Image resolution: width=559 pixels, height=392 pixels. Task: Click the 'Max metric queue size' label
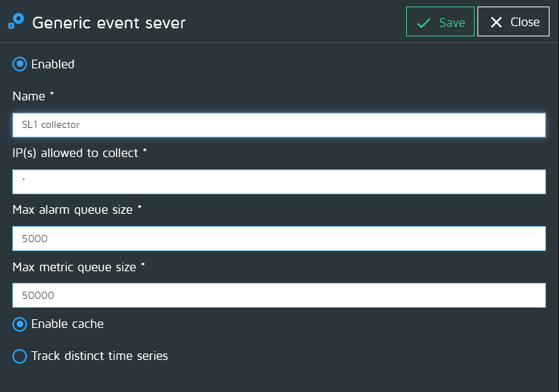(x=74, y=267)
